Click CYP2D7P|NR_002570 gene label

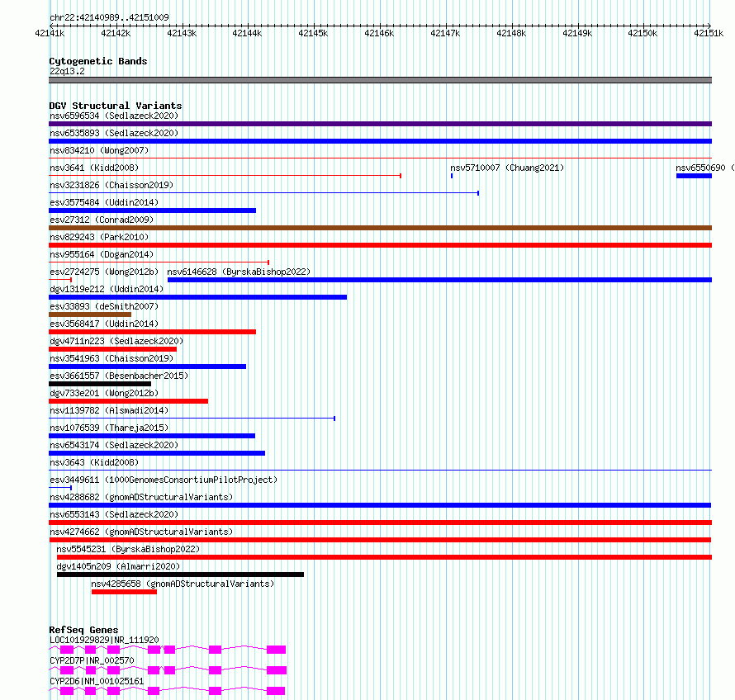[92, 660]
